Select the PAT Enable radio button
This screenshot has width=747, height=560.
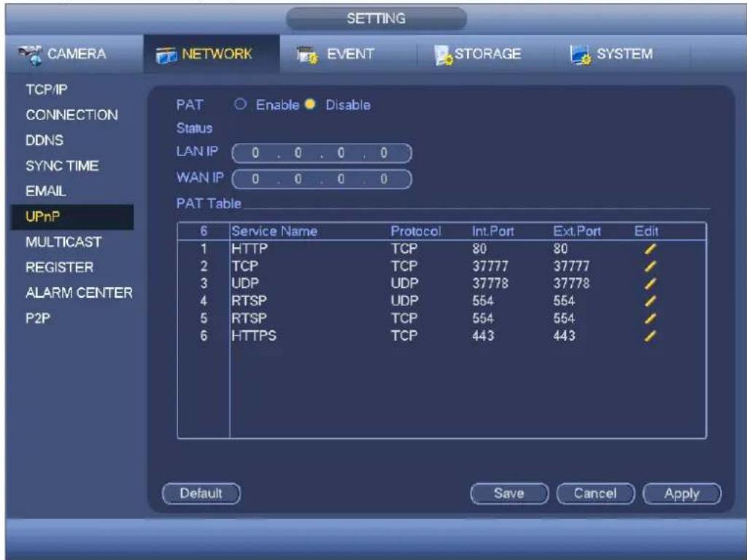(x=241, y=104)
